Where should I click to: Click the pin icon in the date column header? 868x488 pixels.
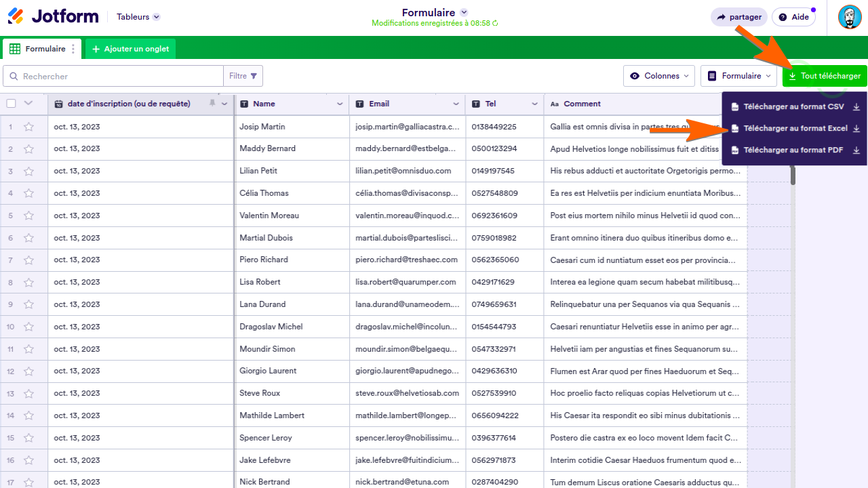click(212, 104)
